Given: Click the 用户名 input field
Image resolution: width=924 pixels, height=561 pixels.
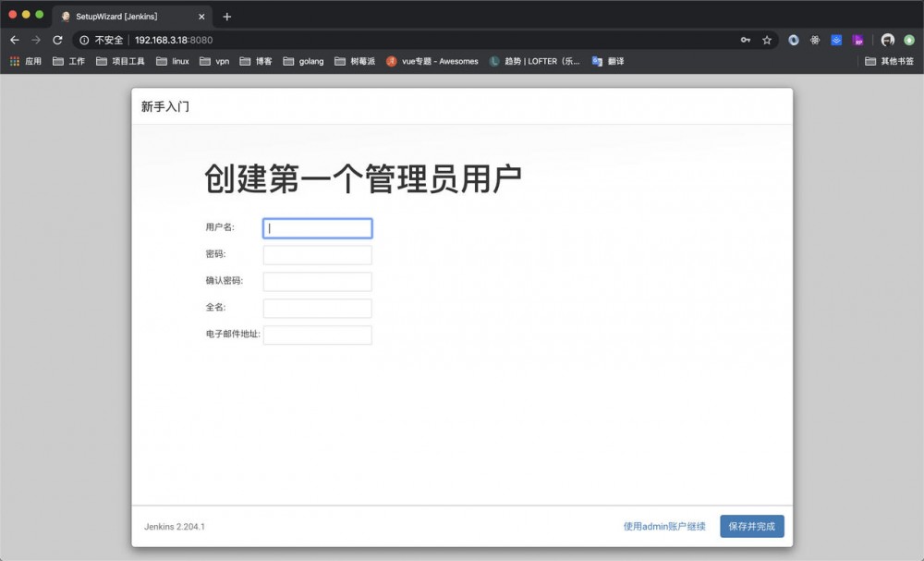Looking at the screenshot, I should [x=317, y=227].
